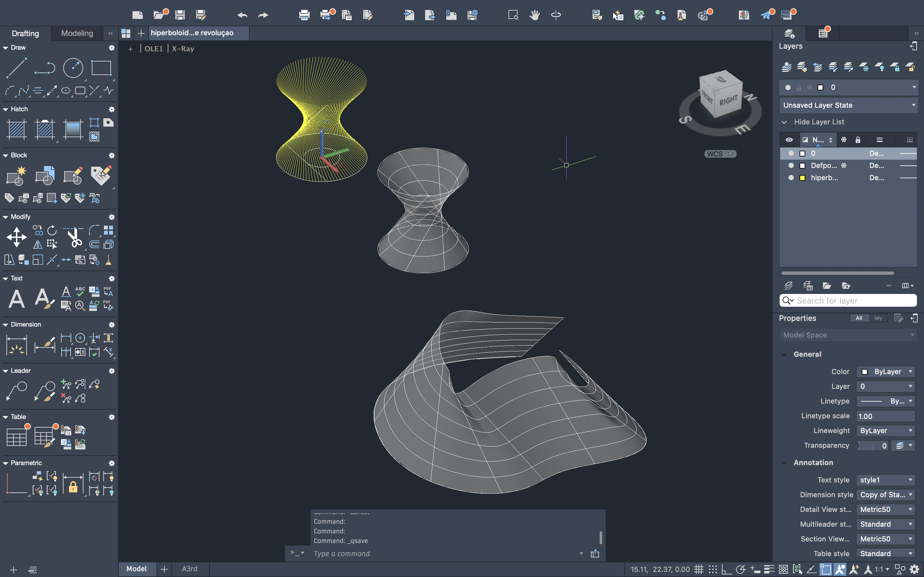Image resolution: width=924 pixels, height=577 pixels.
Task: Click the My properties filter button
Action: tap(878, 318)
